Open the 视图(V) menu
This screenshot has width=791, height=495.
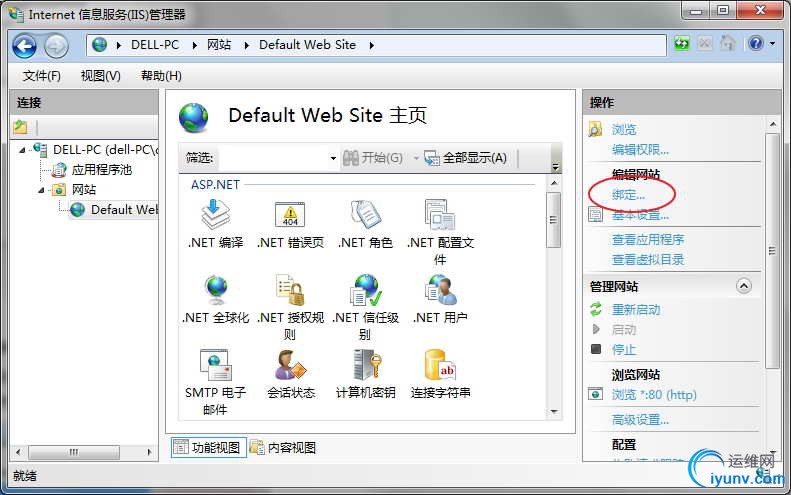click(100, 76)
